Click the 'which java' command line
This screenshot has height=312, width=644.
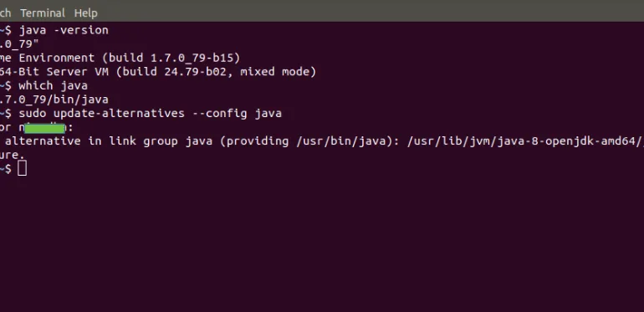53,86
